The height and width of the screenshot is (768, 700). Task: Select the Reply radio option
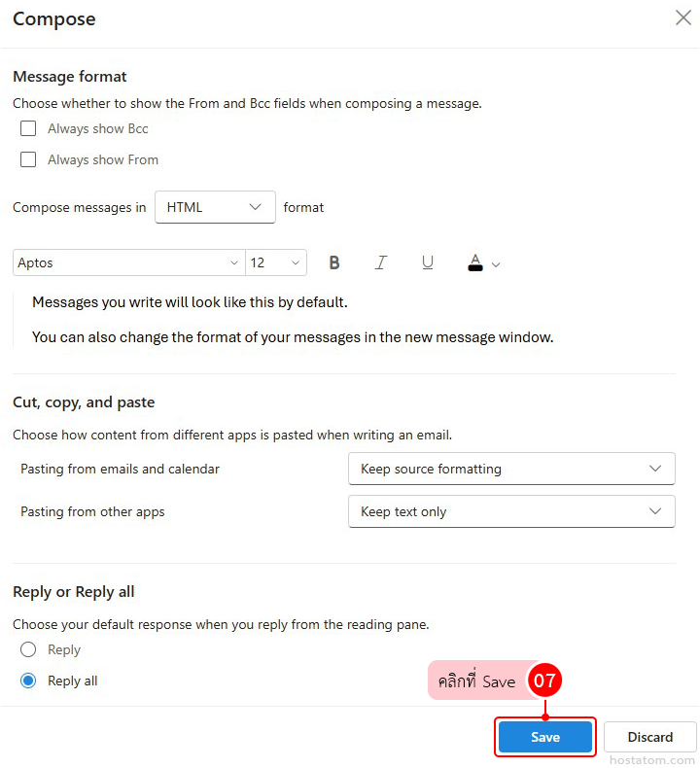[x=28, y=649]
